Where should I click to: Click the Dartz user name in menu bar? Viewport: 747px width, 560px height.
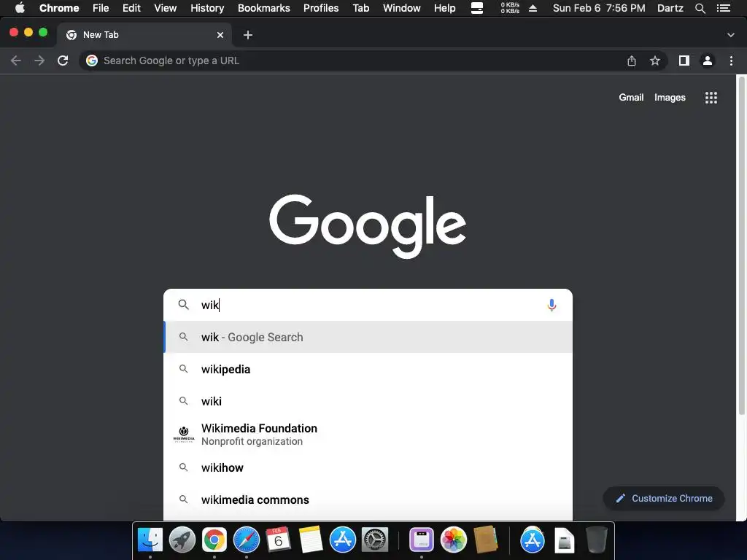(x=670, y=8)
